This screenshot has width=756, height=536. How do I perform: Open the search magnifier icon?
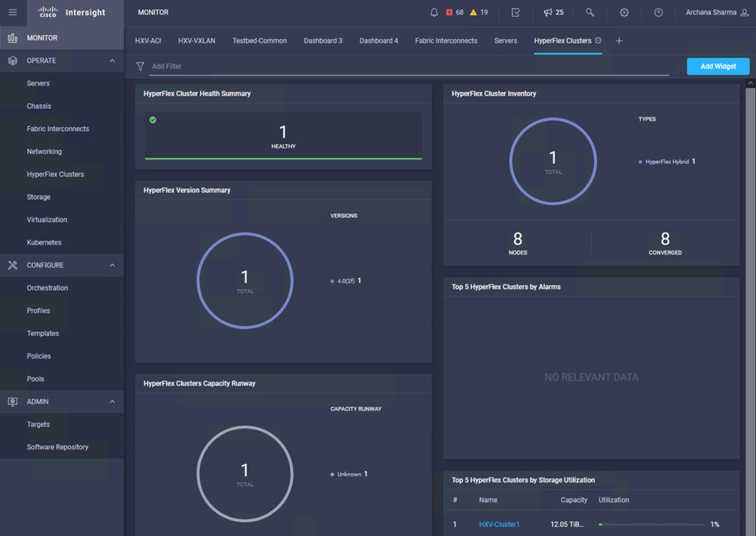pos(590,13)
